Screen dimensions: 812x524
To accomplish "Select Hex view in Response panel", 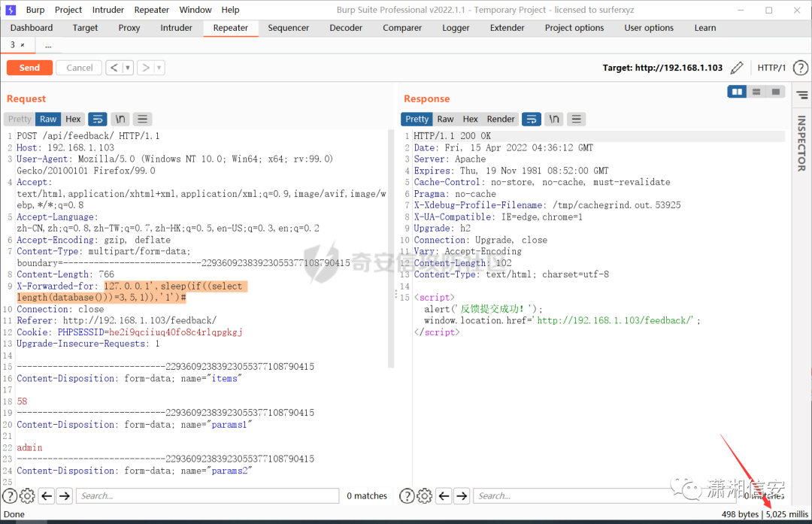I will point(470,119).
